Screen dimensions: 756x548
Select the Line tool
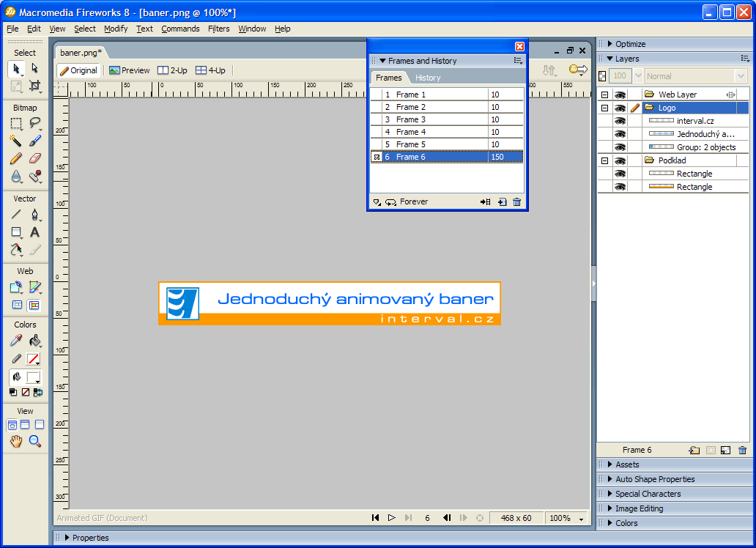tap(16, 214)
